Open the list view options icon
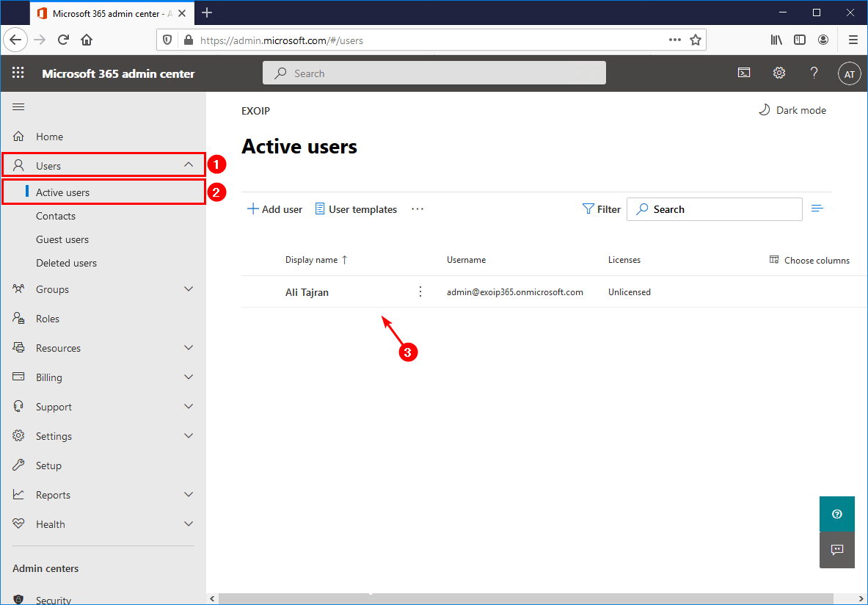Image resolution: width=868 pixels, height=605 pixels. 817,209
